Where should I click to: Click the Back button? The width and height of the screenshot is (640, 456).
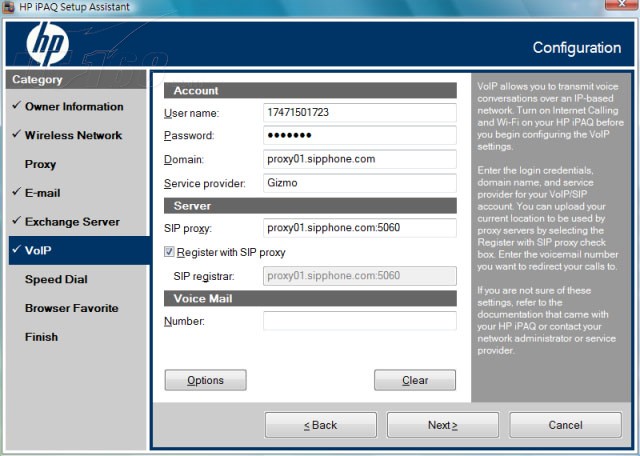(320, 425)
